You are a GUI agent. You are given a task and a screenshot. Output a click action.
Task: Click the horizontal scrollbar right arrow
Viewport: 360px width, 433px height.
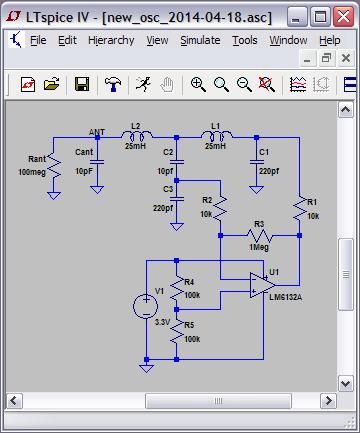pyautogui.click(x=328, y=400)
